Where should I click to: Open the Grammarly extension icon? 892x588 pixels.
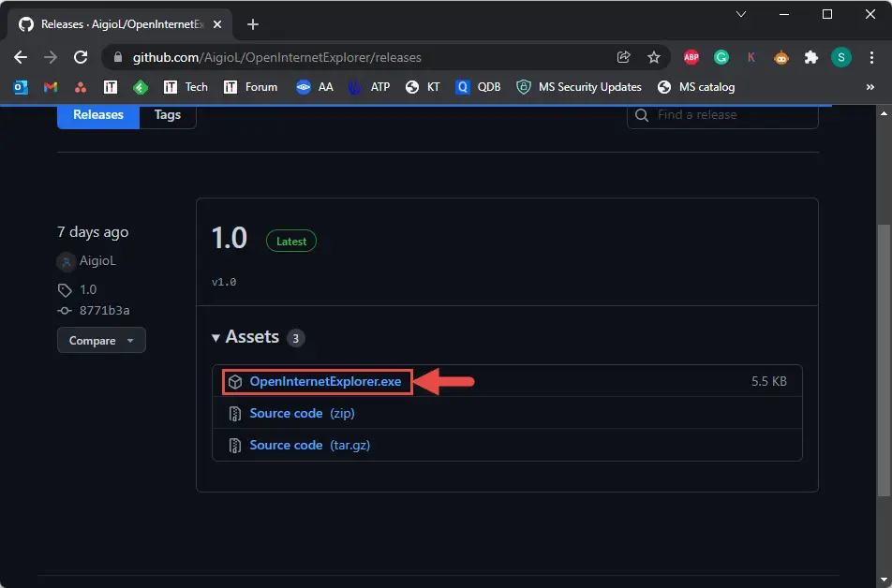click(721, 57)
